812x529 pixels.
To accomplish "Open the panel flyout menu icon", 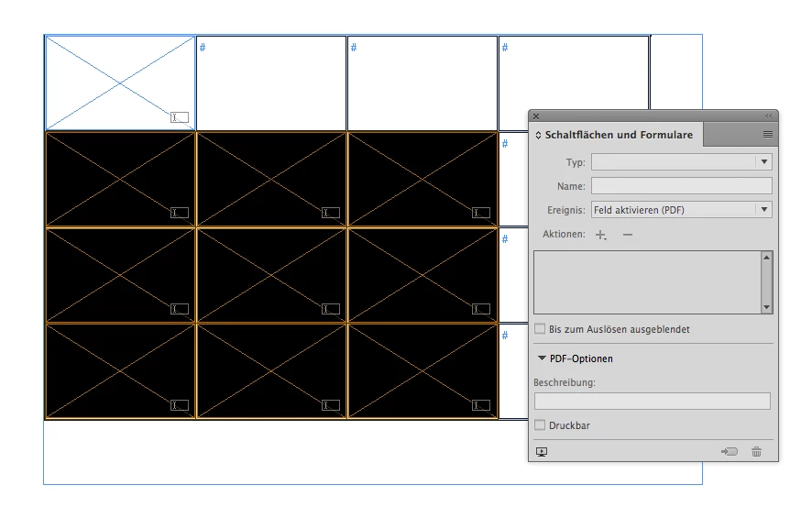I will (x=767, y=135).
